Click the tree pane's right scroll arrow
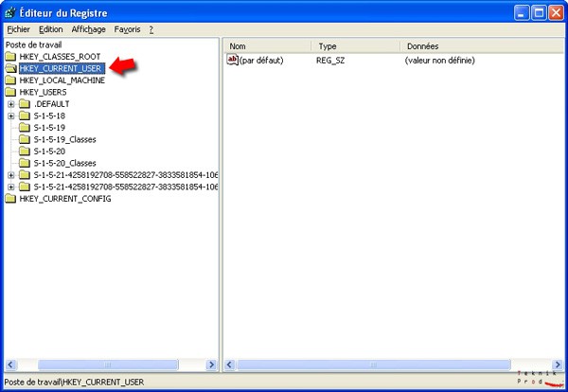 (211, 365)
